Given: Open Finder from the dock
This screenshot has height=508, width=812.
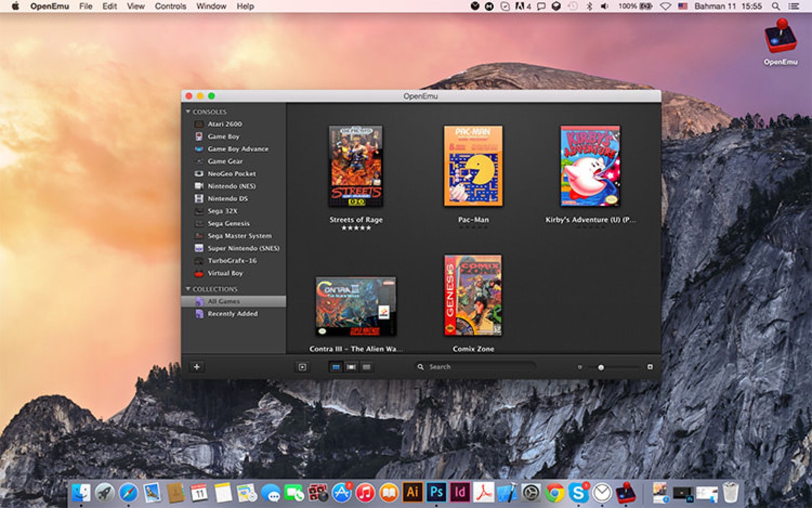Looking at the screenshot, I should 81,493.
